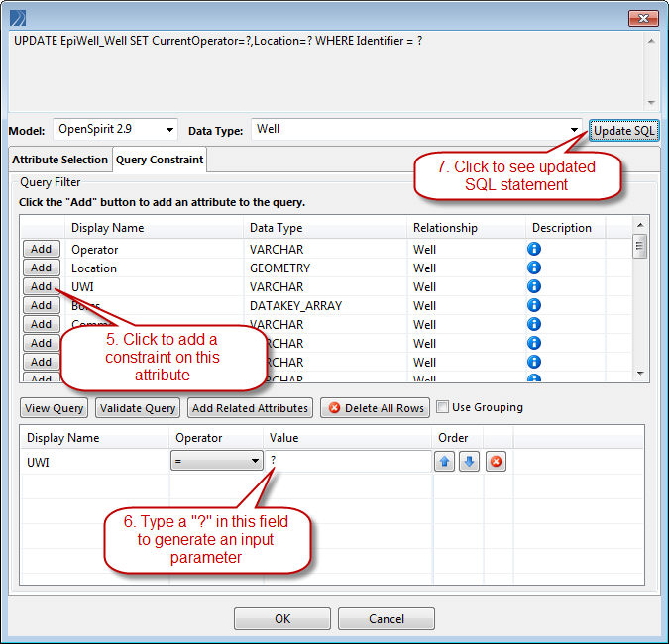
Task: Click the info icon in the UWI row
Action: 534,286
